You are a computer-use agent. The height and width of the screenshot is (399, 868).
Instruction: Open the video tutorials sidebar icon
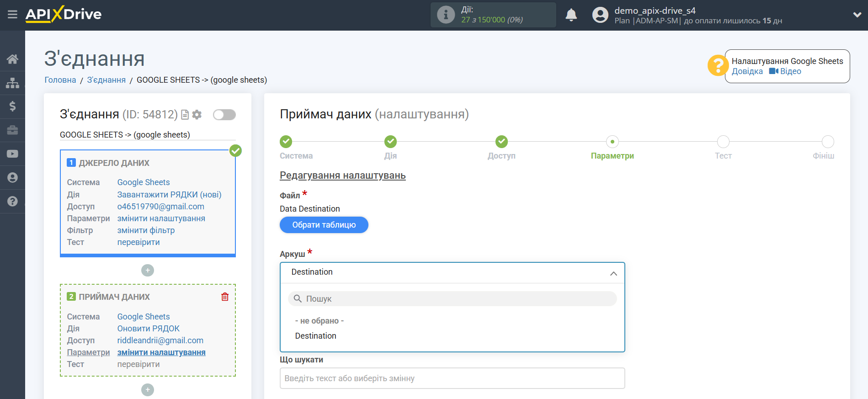tap(12, 154)
